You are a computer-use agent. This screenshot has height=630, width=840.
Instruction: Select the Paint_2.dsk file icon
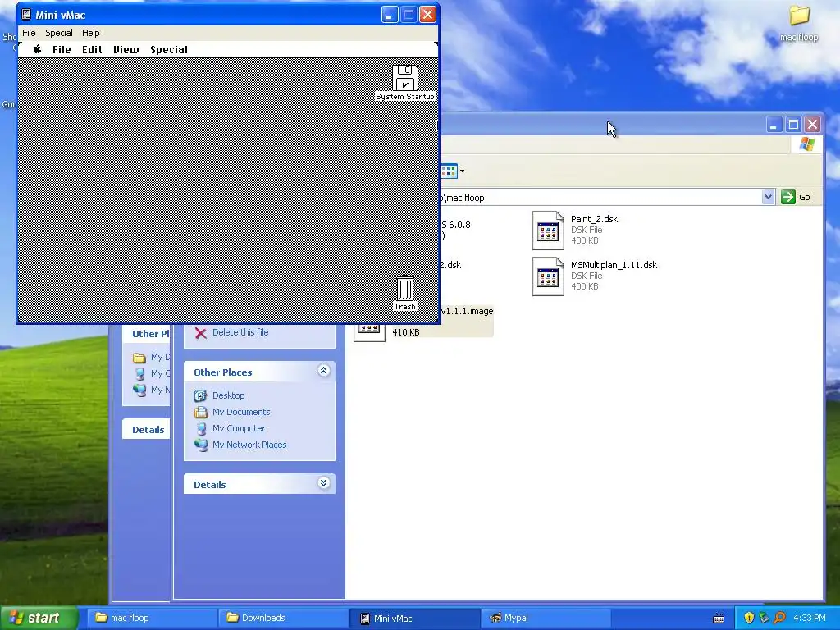coord(548,231)
